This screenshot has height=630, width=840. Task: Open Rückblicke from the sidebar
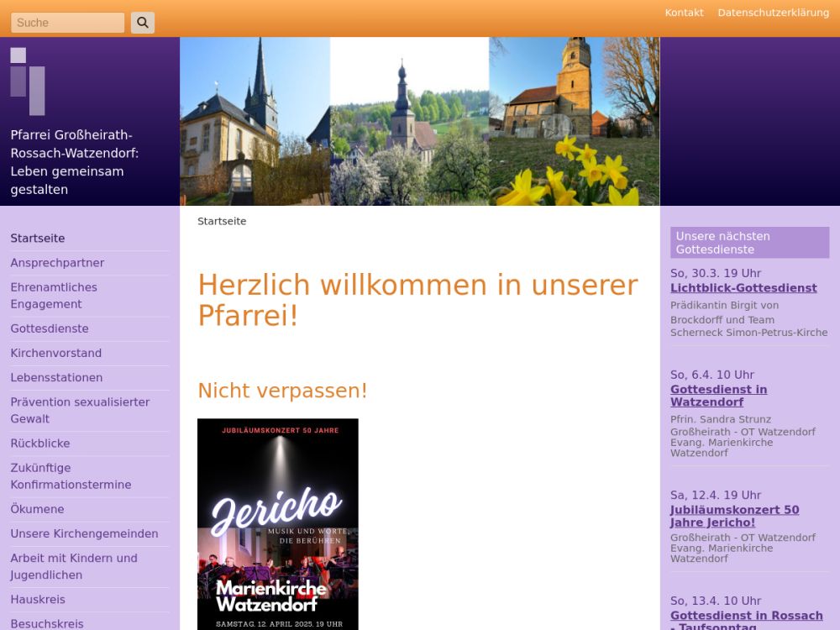pyautogui.click(x=40, y=443)
